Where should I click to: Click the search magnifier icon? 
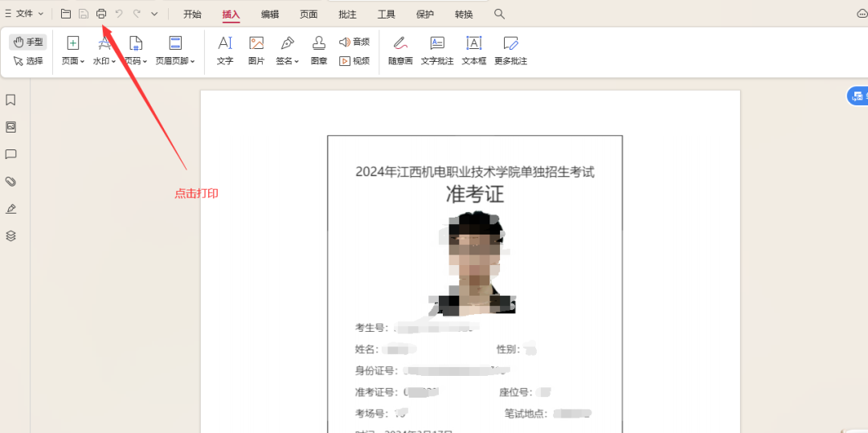coord(499,14)
